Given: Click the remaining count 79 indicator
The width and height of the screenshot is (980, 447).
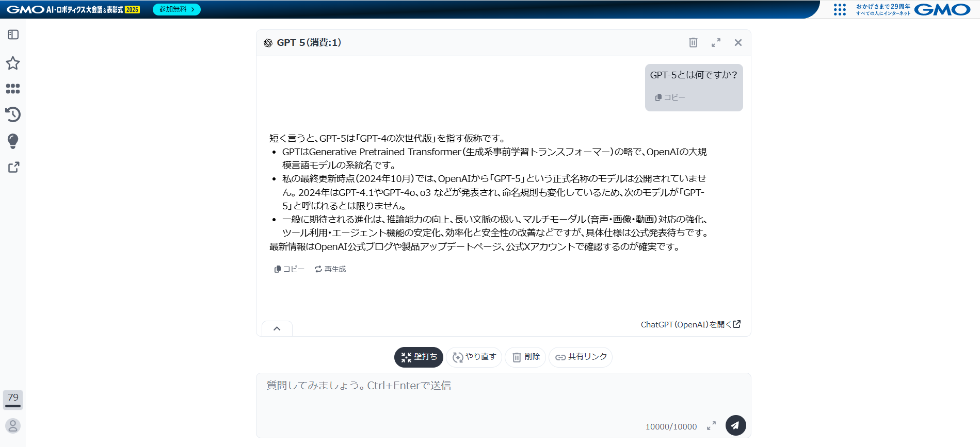Looking at the screenshot, I should point(13,400).
